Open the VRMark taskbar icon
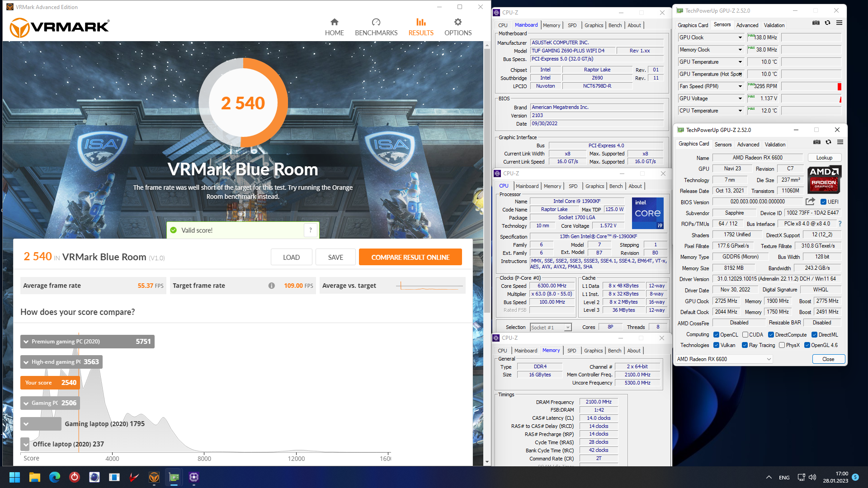This screenshot has height=488, width=868. pos(154,477)
